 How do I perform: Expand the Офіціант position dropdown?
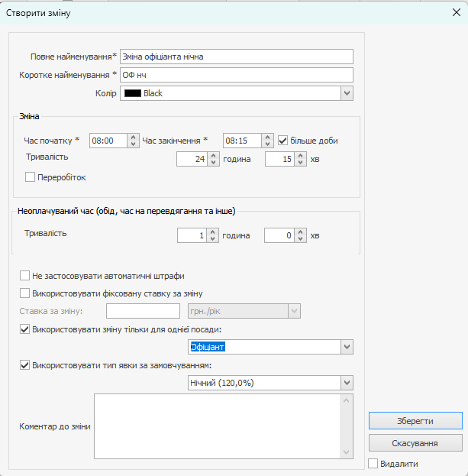347,347
